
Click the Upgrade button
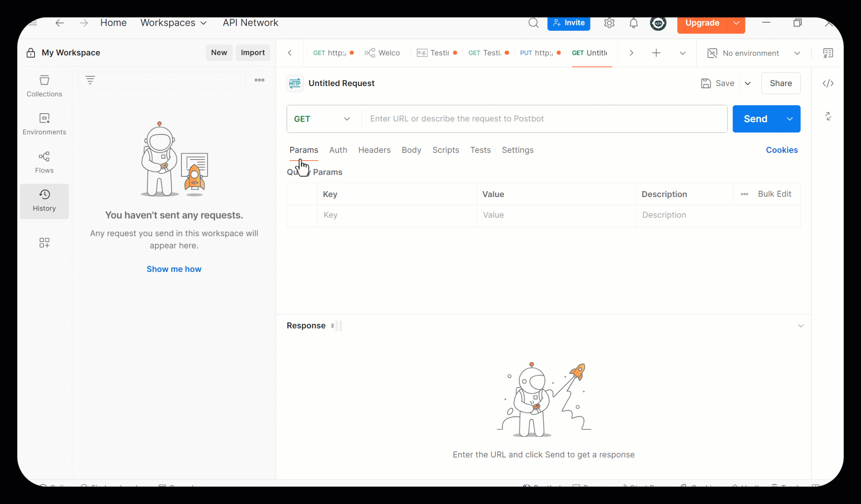(702, 23)
